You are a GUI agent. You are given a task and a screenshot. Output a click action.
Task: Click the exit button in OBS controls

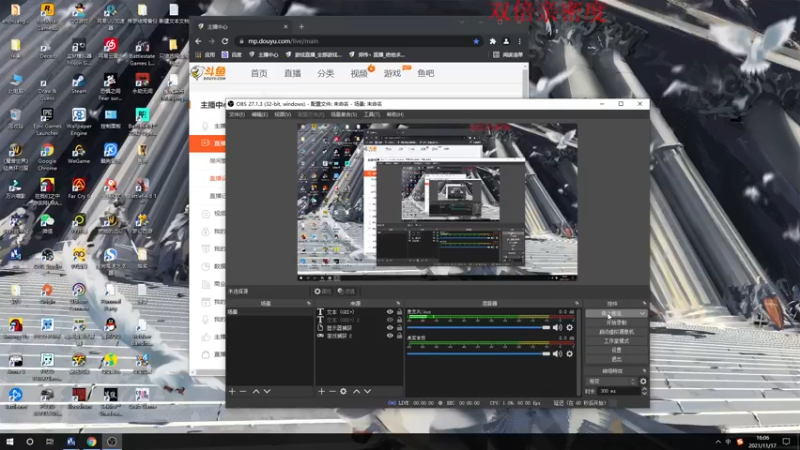click(x=616, y=359)
